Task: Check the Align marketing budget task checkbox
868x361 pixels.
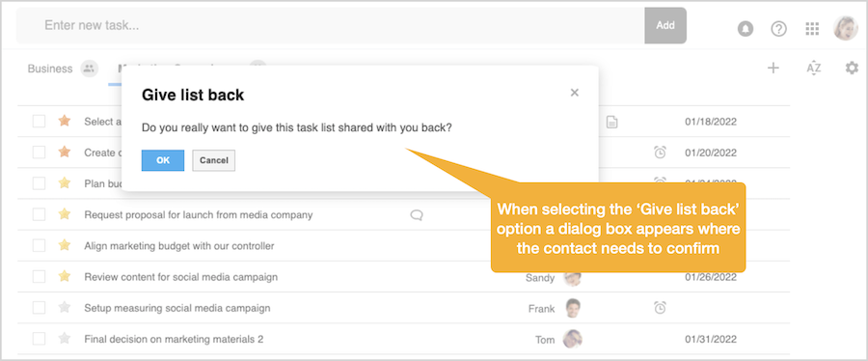Action: tap(39, 245)
